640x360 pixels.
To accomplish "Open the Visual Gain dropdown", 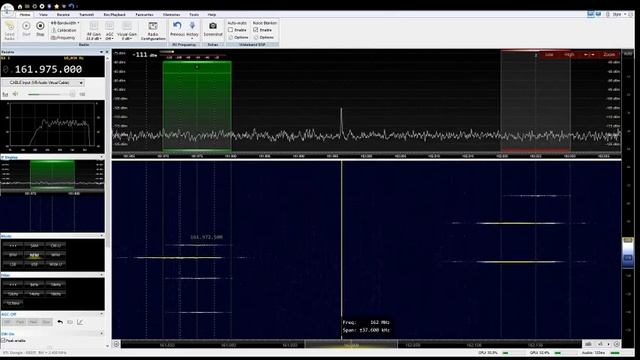I will coord(127,31).
